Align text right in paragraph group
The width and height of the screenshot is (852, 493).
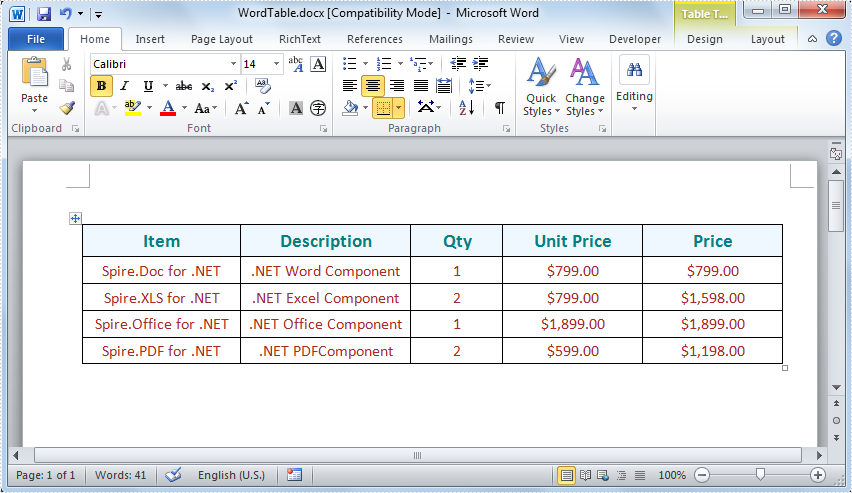point(397,86)
